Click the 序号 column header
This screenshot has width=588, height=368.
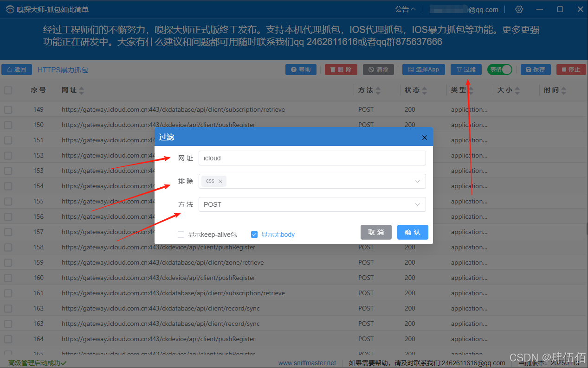point(38,90)
